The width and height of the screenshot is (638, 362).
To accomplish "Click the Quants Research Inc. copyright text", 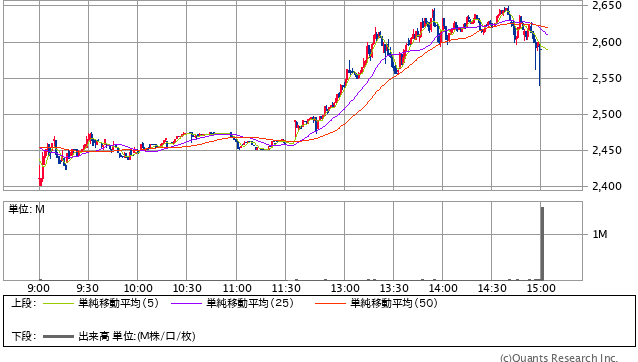I will 559,358.
